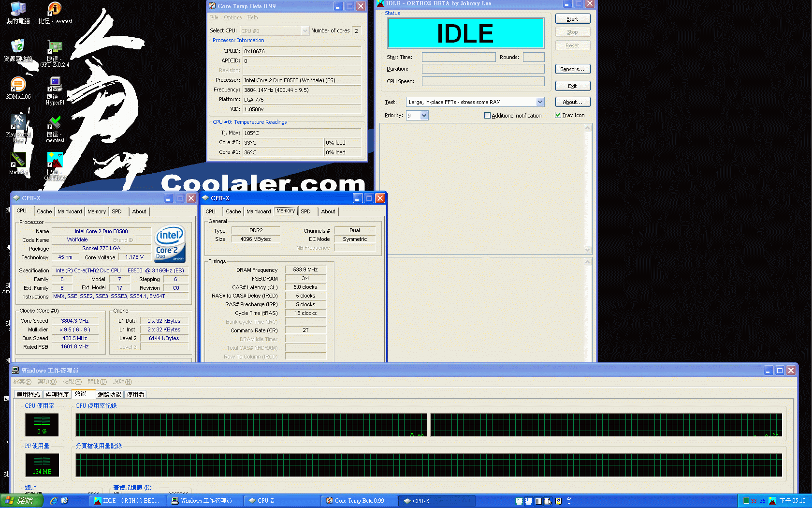This screenshot has width=812, height=508.
Task: Click the CPU 使用率 0 % gauge
Action: (42, 425)
